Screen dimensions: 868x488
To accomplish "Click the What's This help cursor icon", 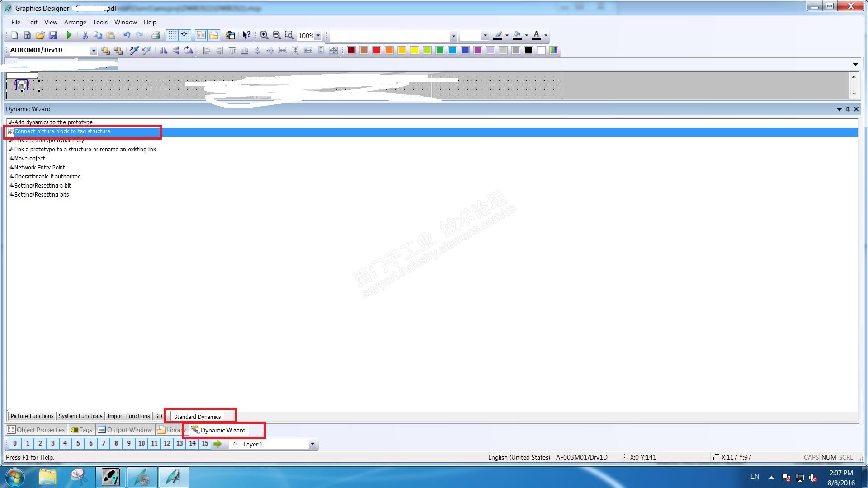I will (246, 35).
